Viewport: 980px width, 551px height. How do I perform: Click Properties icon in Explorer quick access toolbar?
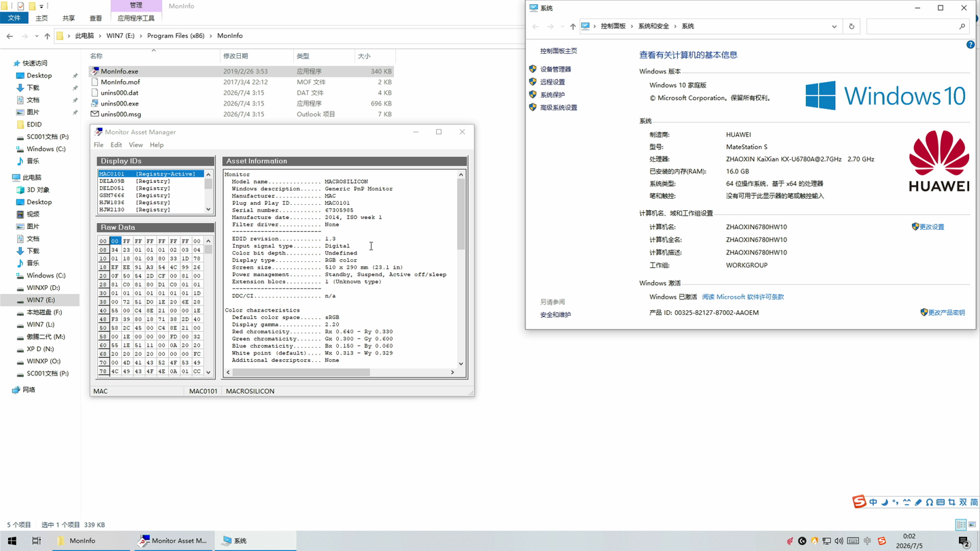(20, 6)
